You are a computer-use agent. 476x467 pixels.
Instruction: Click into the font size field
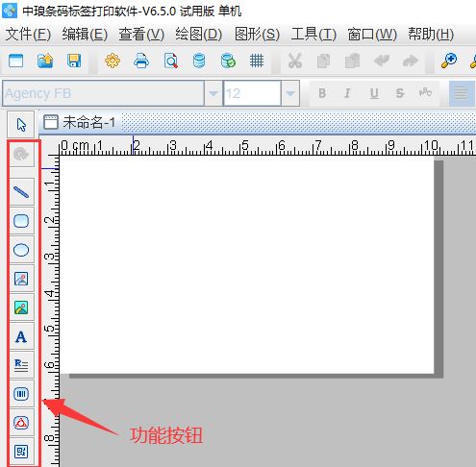(252, 93)
